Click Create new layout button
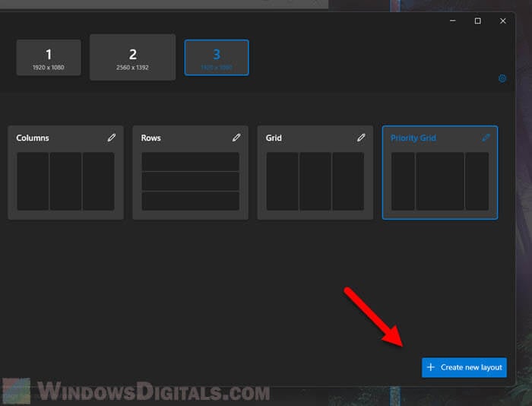The height and width of the screenshot is (406, 532). point(464,367)
